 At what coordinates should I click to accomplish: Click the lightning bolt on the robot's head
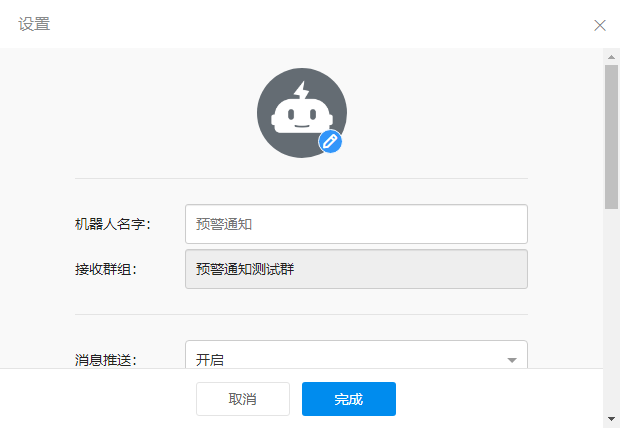302,90
